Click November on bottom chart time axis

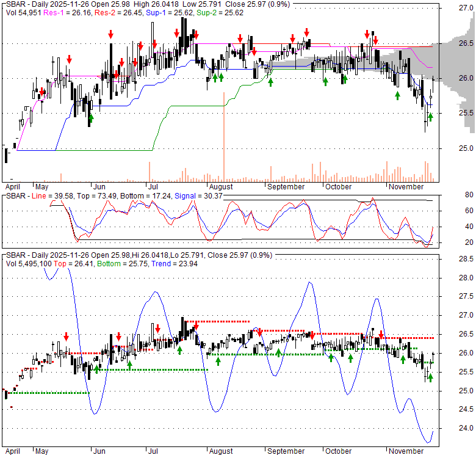(x=406, y=451)
